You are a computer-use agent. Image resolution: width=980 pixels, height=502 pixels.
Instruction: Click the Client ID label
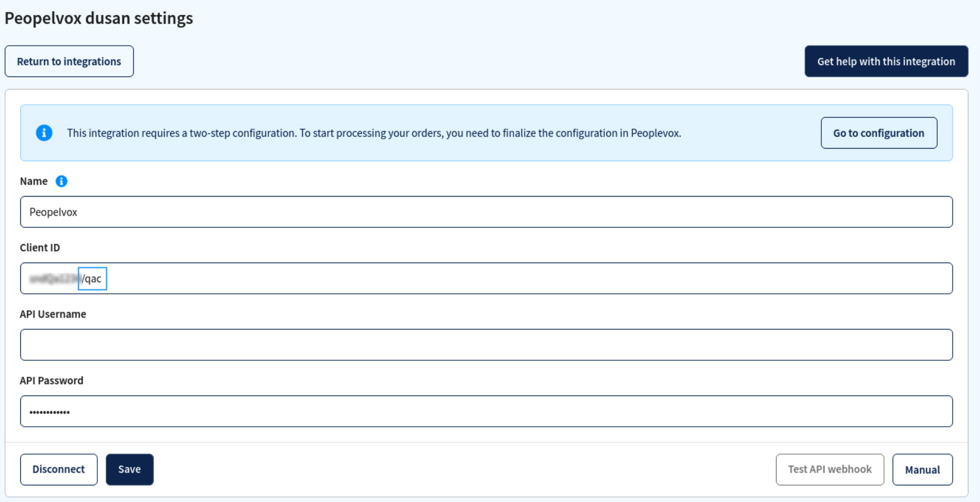40,248
